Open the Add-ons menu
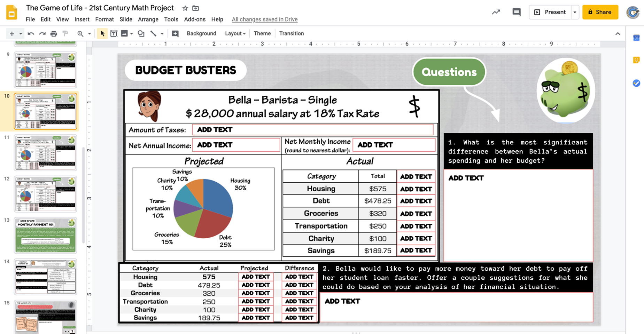 [x=195, y=19]
